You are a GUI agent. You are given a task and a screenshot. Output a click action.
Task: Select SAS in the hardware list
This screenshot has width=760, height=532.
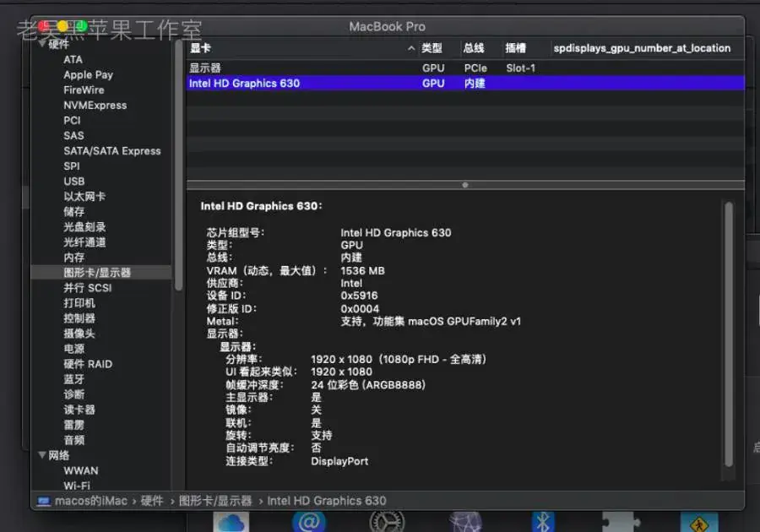click(x=73, y=136)
